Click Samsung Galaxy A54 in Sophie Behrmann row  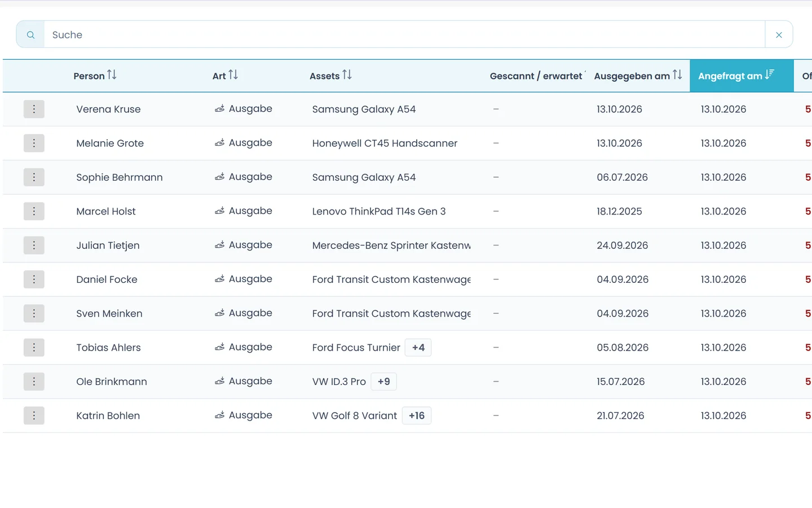tap(364, 177)
